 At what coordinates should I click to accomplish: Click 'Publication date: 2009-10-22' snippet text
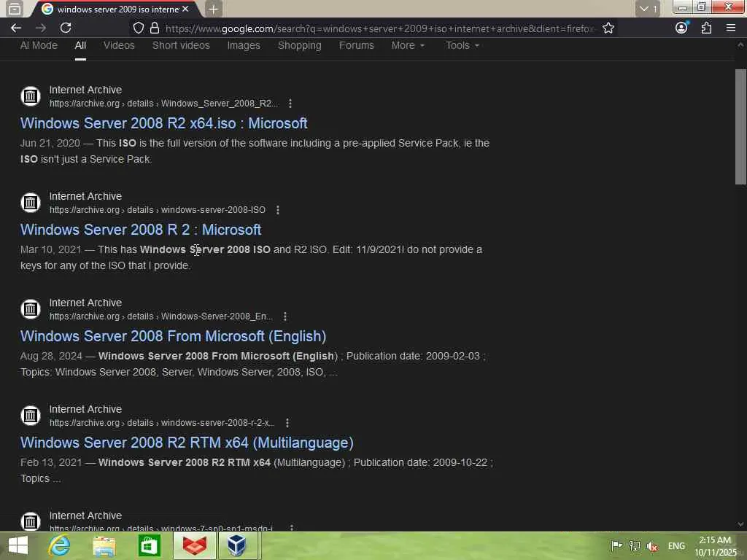pos(420,462)
